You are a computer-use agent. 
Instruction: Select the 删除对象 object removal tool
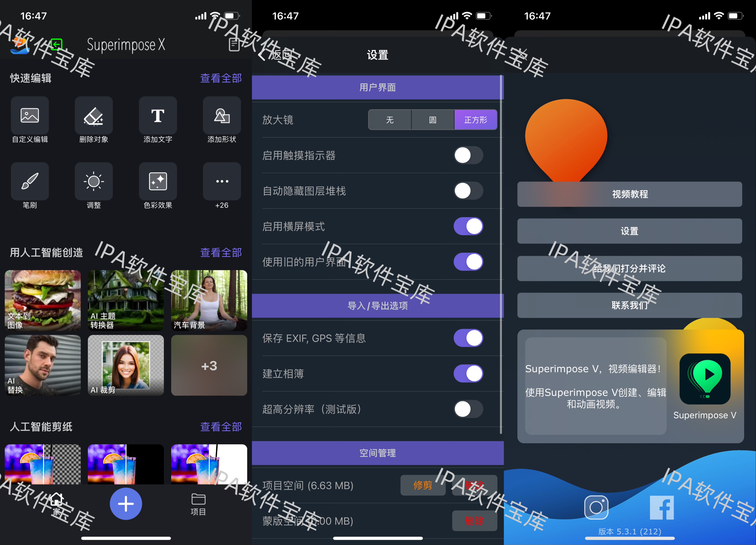(x=93, y=116)
